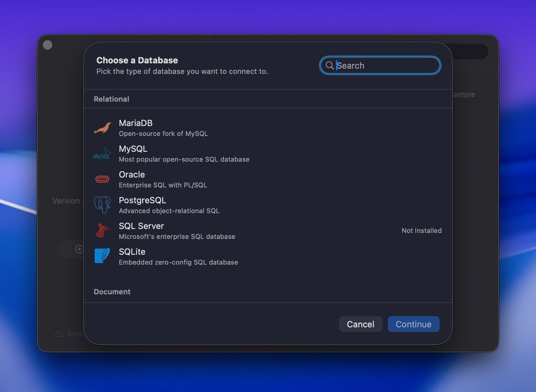
Task: Click the gray window control dot of background window
Action: click(x=47, y=45)
